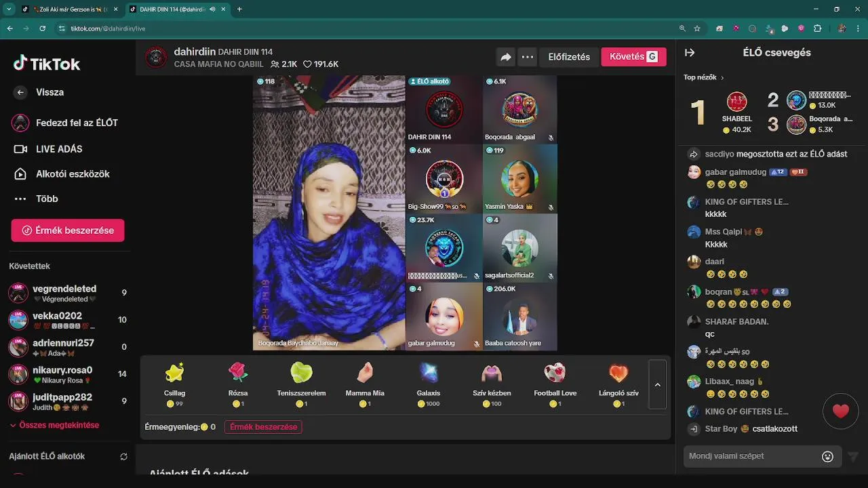Open Big-Show99 guest tile

click(x=444, y=178)
